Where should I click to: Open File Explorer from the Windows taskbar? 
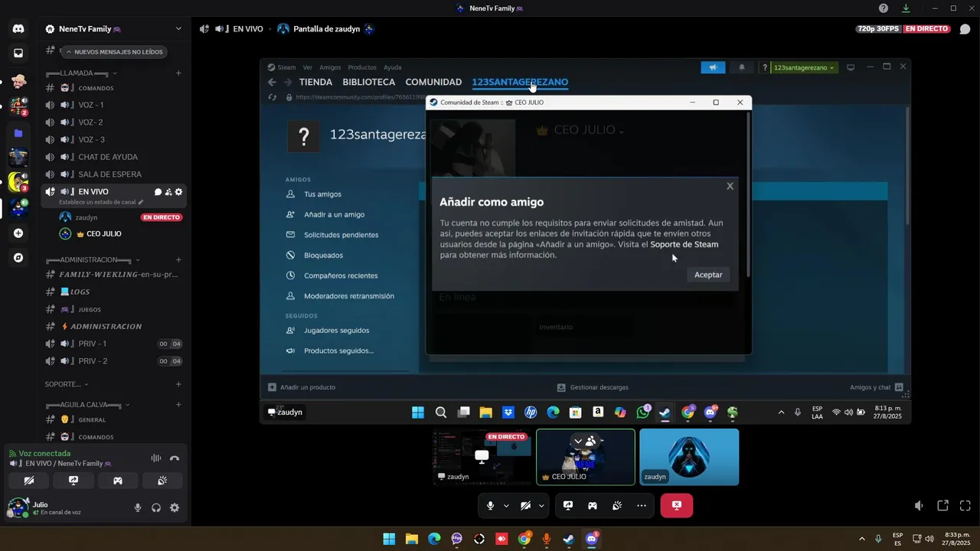(x=411, y=539)
